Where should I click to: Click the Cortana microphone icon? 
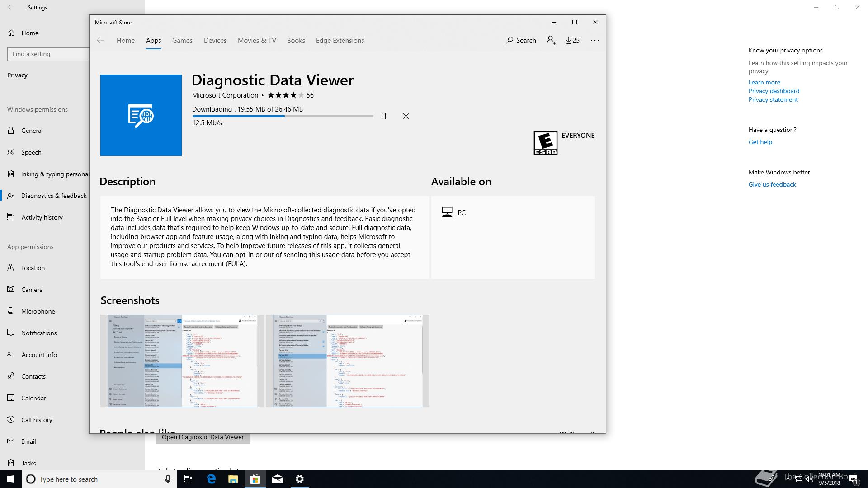(168, 479)
